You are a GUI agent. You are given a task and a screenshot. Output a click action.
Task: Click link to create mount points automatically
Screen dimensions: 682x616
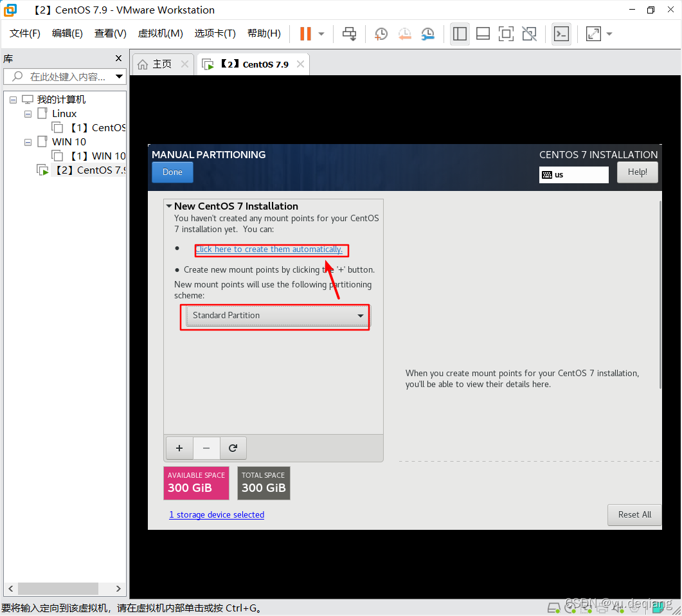point(269,249)
